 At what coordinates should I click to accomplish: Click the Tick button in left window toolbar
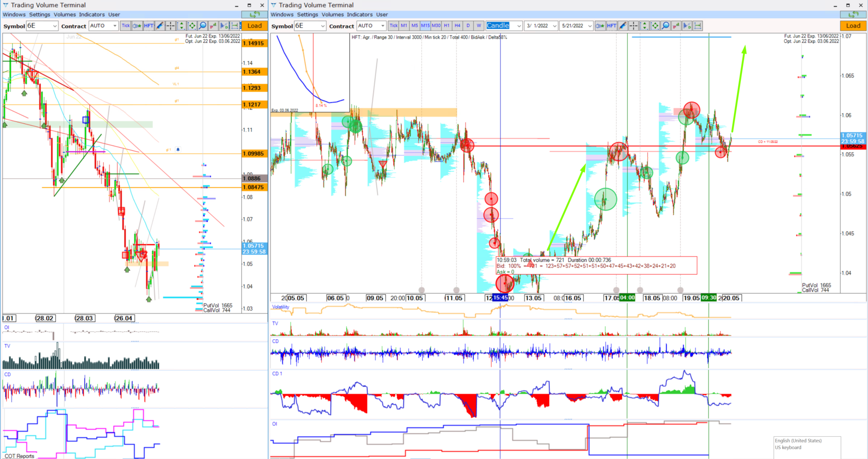click(x=126, y=25)
